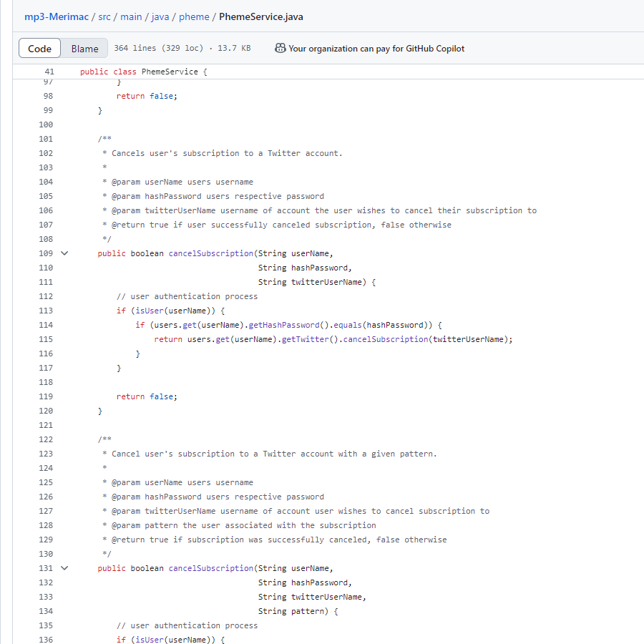Select line number 127
Viewport: 644px width, 644px height.
point(46,512)
